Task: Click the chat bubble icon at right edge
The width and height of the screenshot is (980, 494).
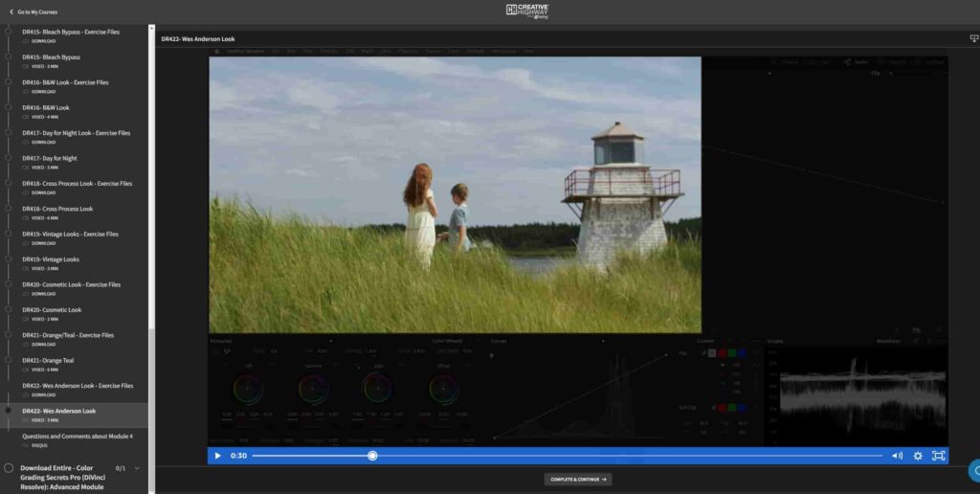Action: tap(975, 470)
